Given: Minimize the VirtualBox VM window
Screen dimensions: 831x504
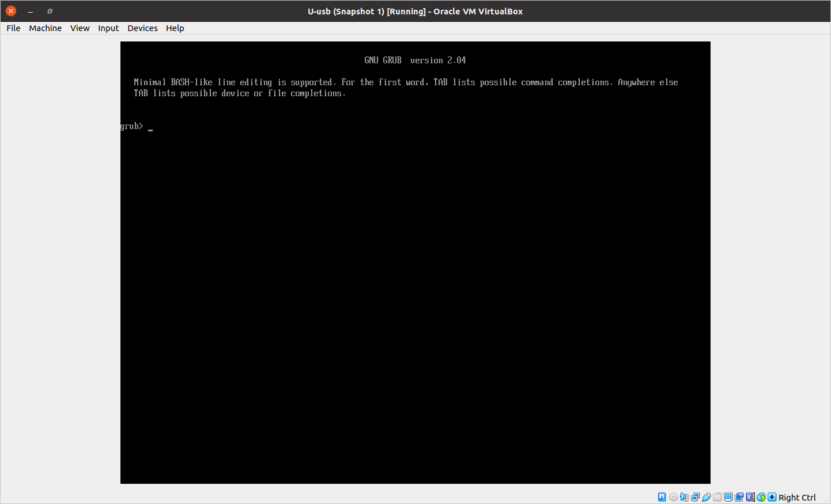Looking at the screenshot, I should pyautogui.click(x=31, y=11).
